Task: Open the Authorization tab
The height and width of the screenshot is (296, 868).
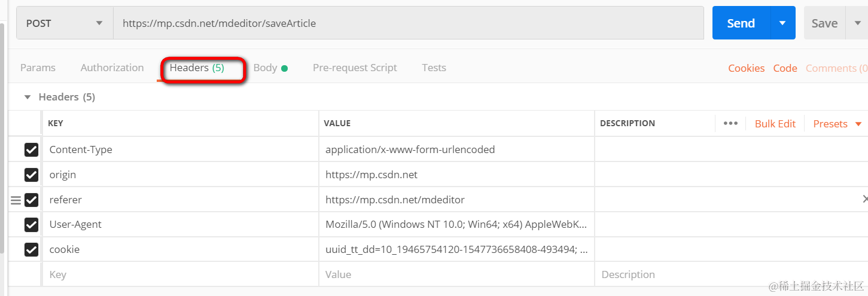Action: pyautogui.click(x=112, y=68)
